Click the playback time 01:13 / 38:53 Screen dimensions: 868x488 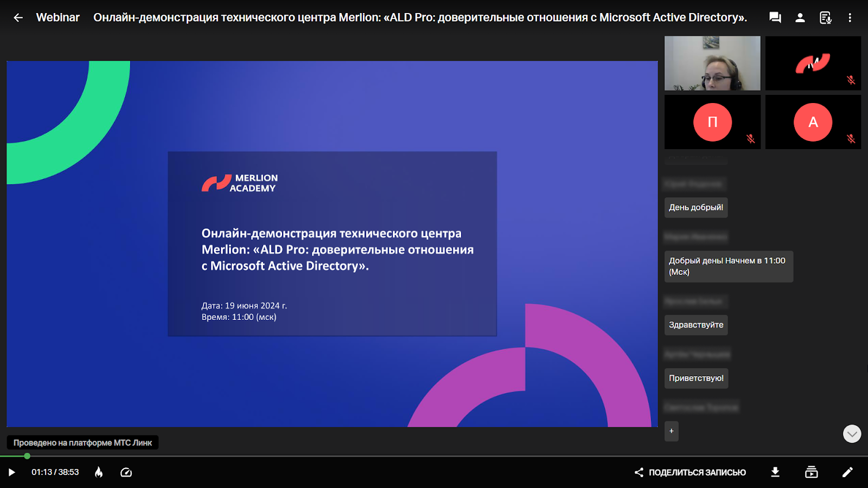(x=55, y=472)
